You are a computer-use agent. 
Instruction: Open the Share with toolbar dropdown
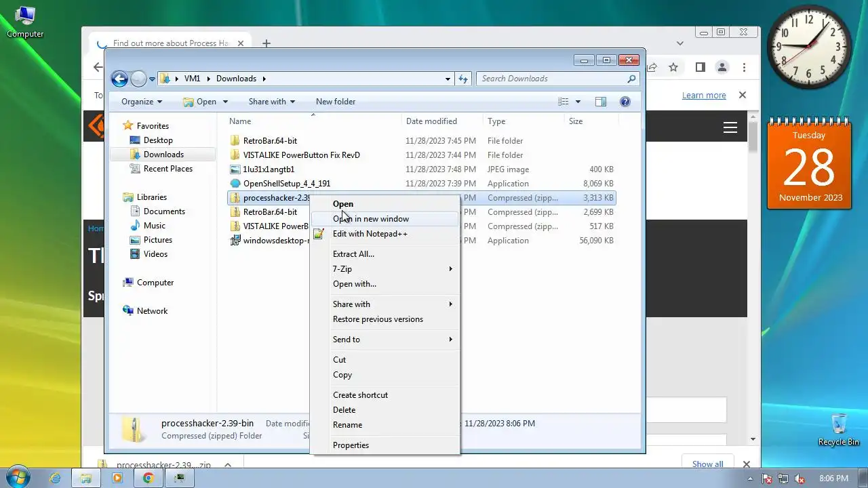coord(272,102)
